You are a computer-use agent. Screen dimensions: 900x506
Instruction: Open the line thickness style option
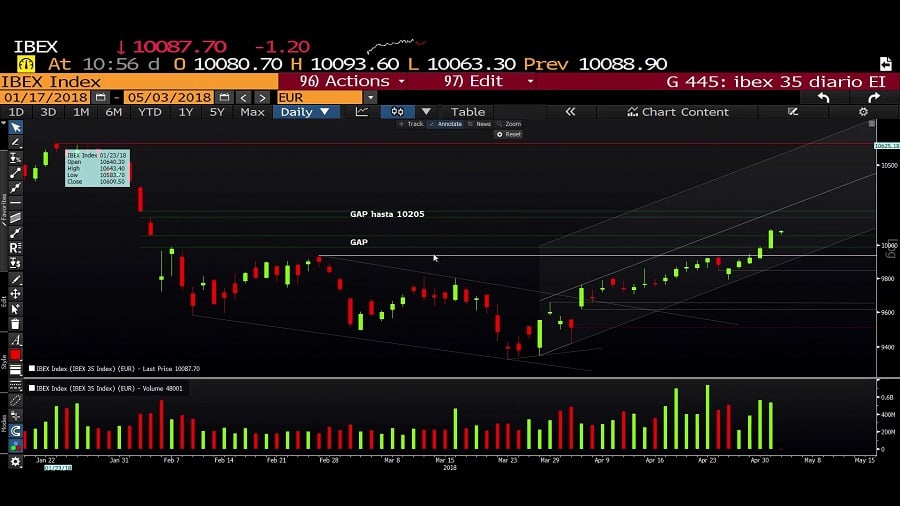[15, 370]
